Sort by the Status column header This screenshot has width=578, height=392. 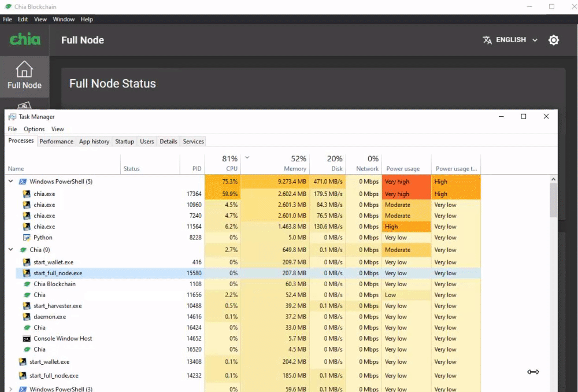coord(150,164)
